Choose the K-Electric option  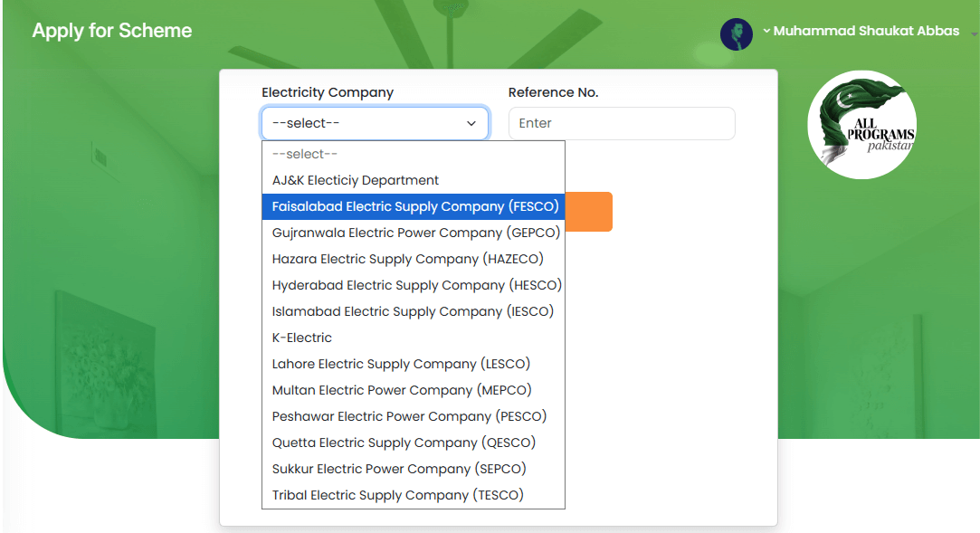point(302,338)
